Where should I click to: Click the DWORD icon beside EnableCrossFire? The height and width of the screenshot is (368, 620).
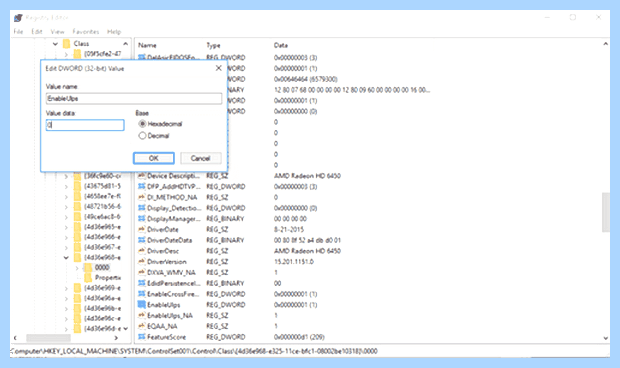pos(142,294)
